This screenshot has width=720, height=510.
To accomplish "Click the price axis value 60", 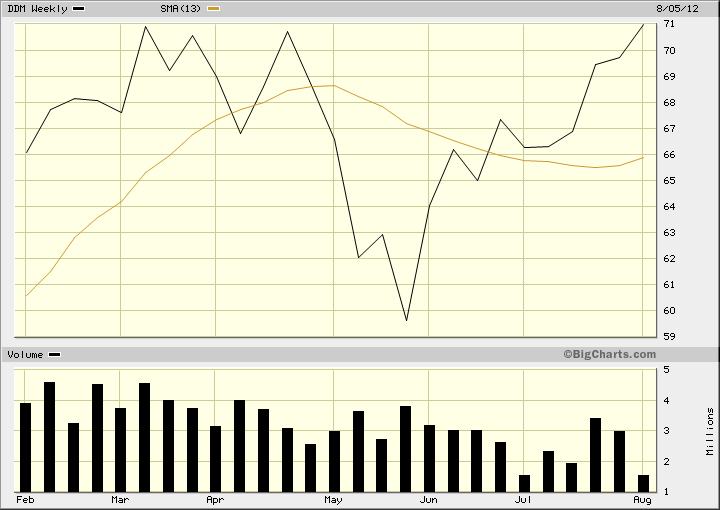I will (x=669, y=311).
